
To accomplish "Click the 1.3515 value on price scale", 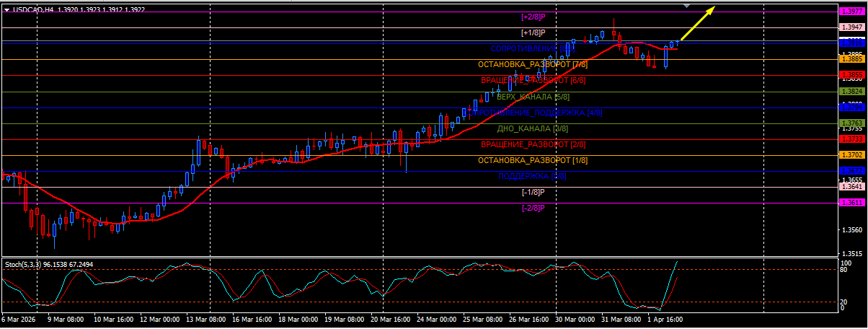I will 851,254.
